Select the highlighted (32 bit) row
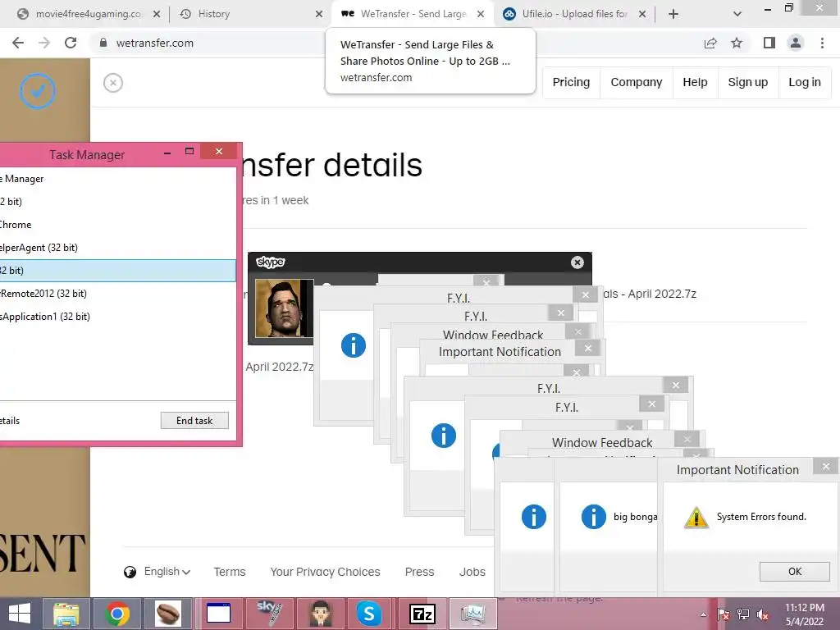 pyautogui.click(x=118, y=271)
